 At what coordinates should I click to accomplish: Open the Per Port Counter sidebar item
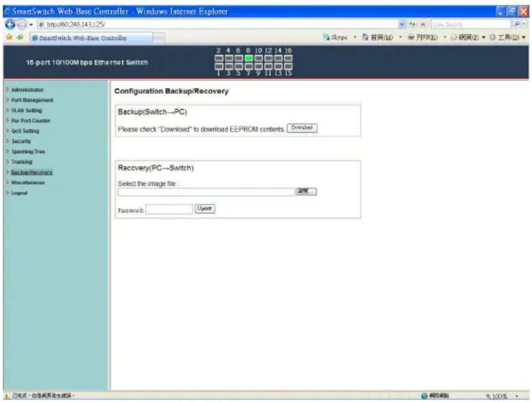pos(31,121)
